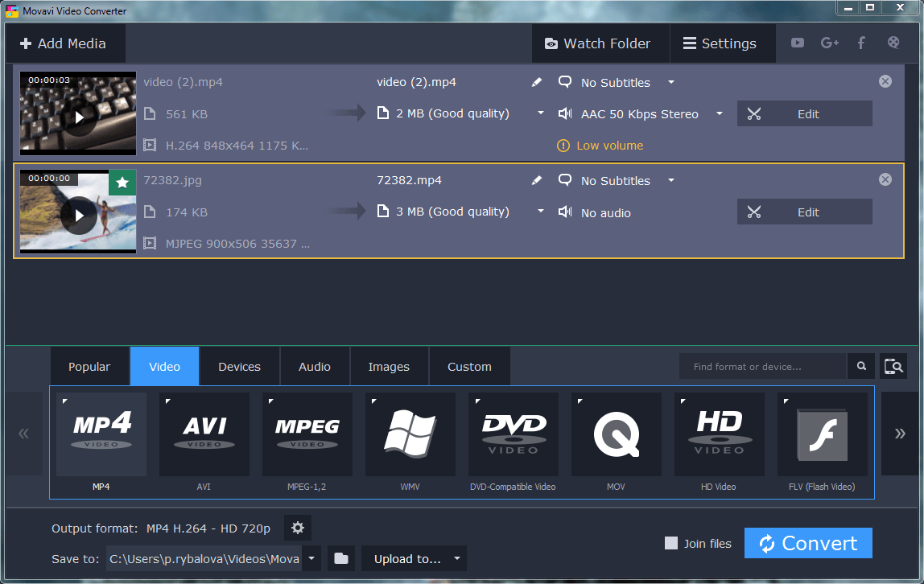The width and height of the screenshot is (924, 584).
Task: Open the destination folder icon
Action: [x=340, y=558]
